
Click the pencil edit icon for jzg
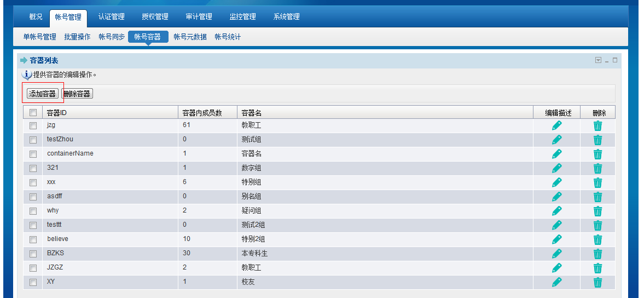click(557, 125)
